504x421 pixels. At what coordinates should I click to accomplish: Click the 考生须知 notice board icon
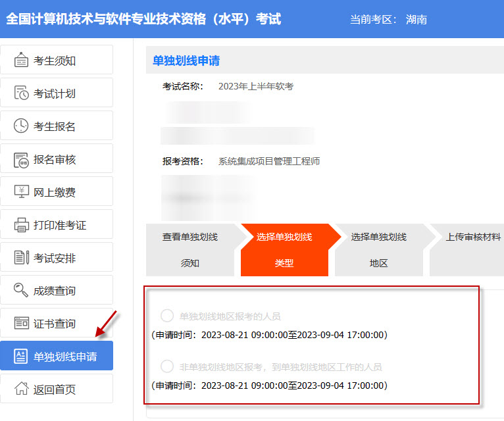tap(21, 60)
